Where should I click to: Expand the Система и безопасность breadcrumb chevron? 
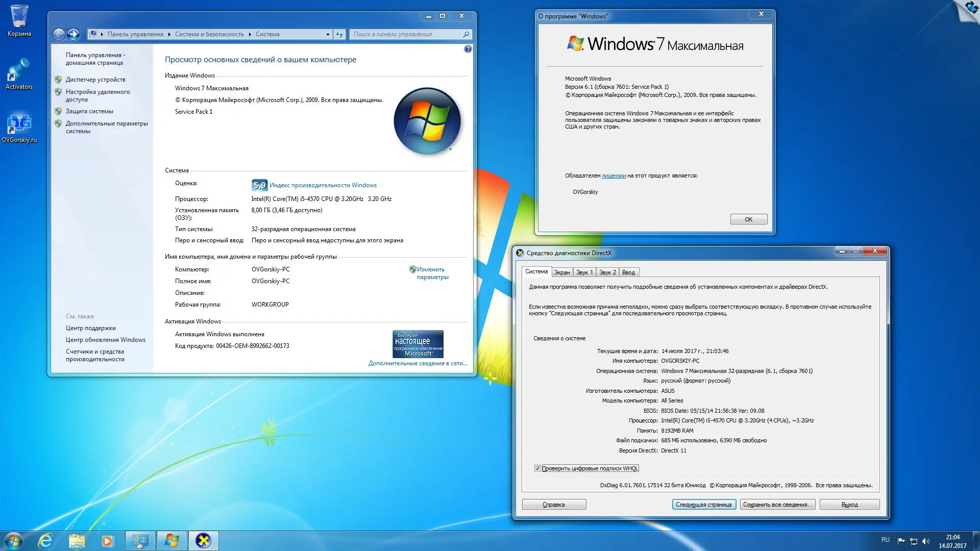250,34
